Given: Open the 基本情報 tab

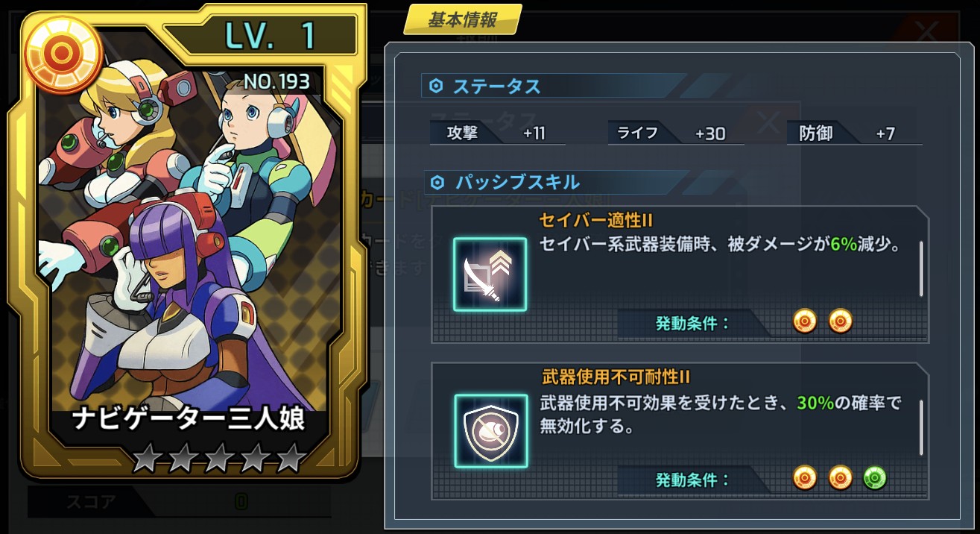Looking at the screenshot, I should click(463, 19).
